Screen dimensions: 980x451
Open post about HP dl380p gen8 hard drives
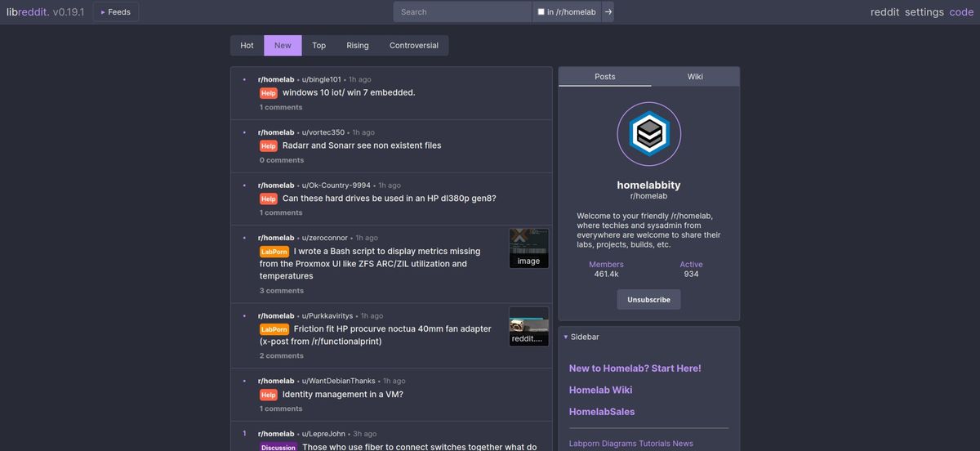(x=389, y=199)
